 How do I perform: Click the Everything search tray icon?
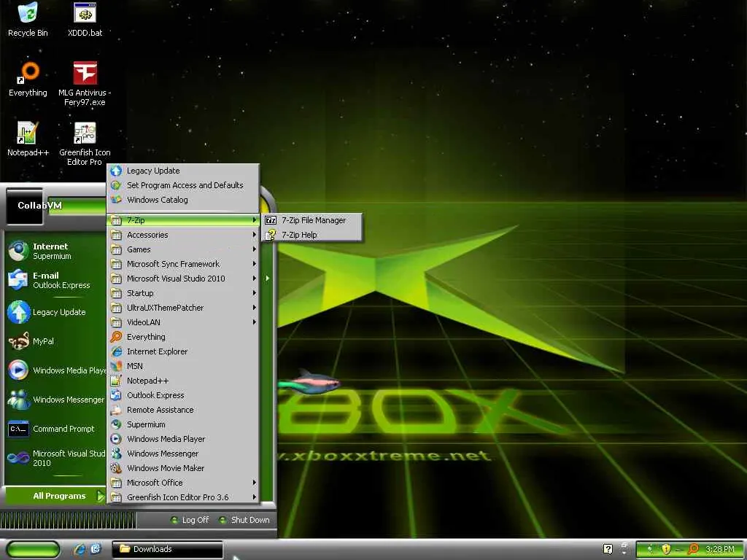tap(693, 549)
